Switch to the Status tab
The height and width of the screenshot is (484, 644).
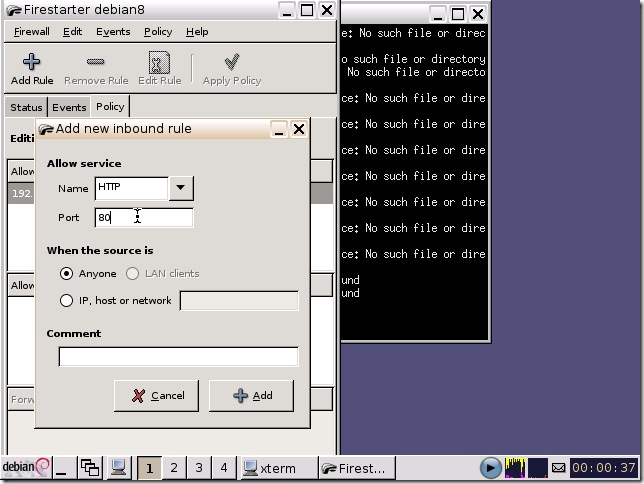26,107
